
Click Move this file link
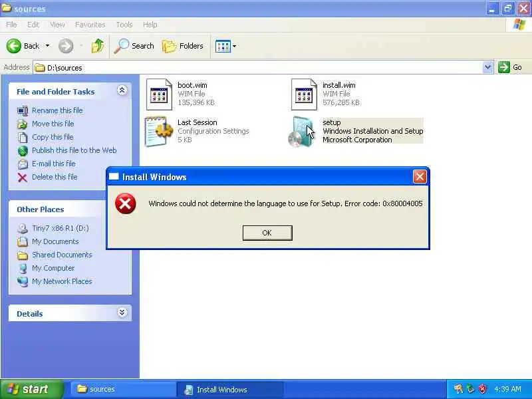(53, 124)
